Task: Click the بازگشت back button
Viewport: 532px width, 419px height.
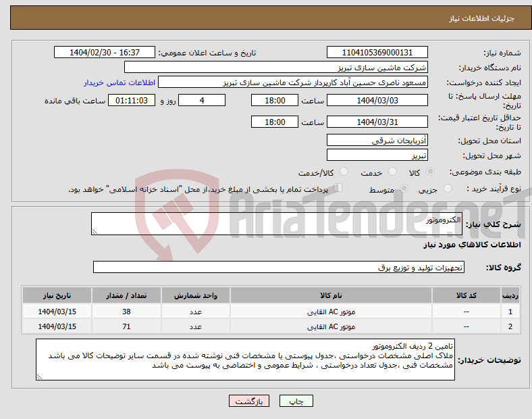Action: click(249, 401)
